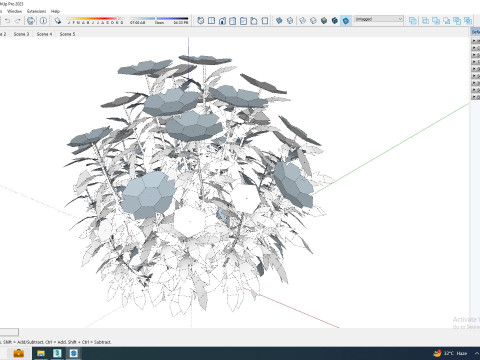Screen dimensions: 480x360
Task: Select the highlighted Monochrome face style
Action: [346, 21]
